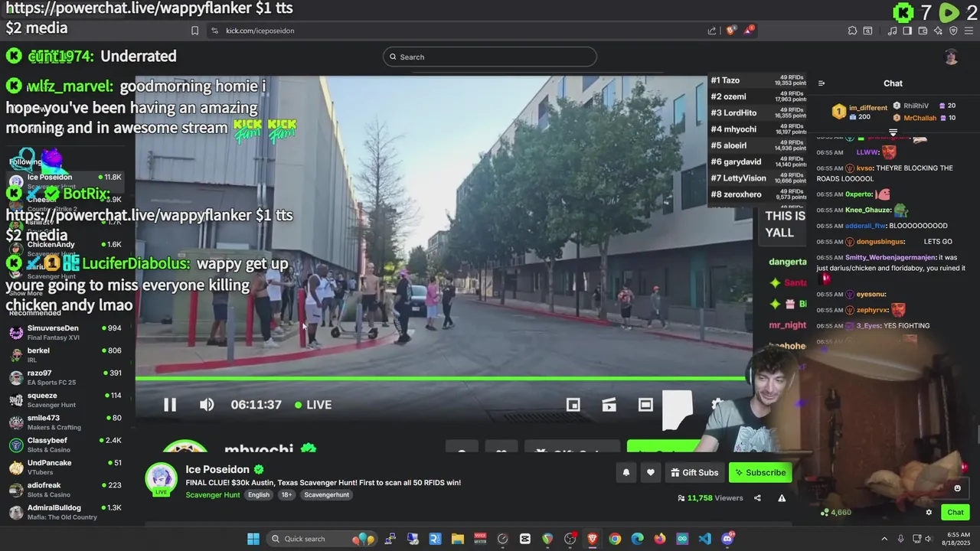
Task: Click taskbar Quick search box
Action: [x=322, y=539]
